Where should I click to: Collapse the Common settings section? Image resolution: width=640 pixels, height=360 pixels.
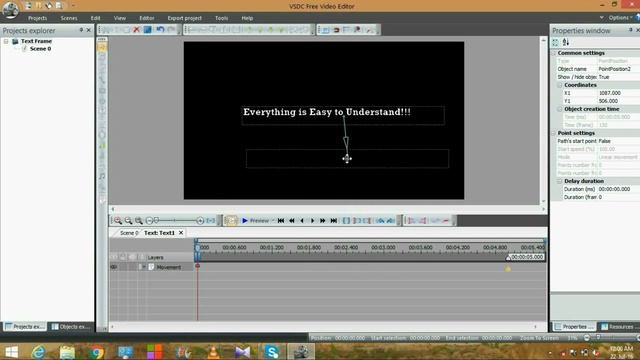tap(554, 53)
